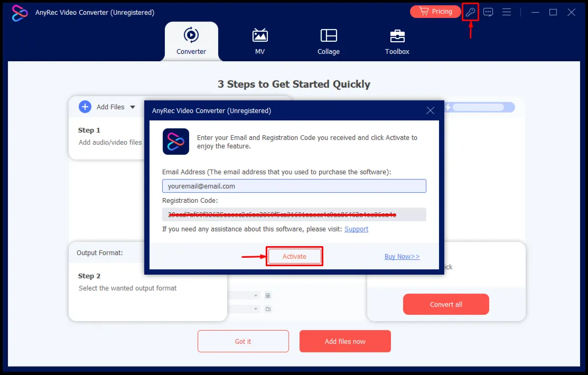
Task: Click the lightning acceleration toggle
Action: (480, 108)
